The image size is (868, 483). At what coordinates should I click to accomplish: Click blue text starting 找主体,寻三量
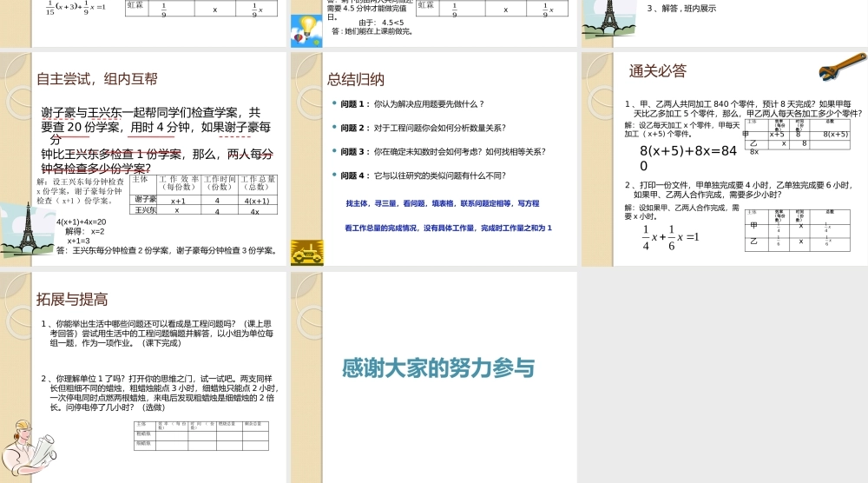coord(443,203)
